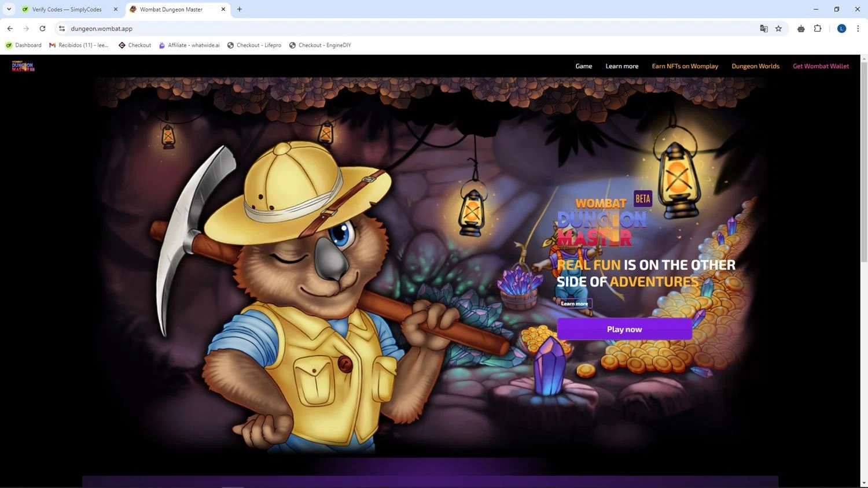
Task: Open the Game nav link
Action: [x=583, y=66]
